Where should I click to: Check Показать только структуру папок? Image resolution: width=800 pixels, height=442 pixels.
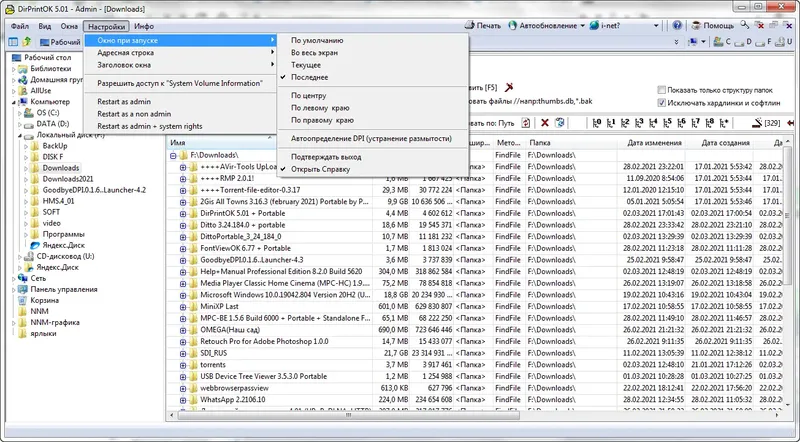[x=662, y=90]
